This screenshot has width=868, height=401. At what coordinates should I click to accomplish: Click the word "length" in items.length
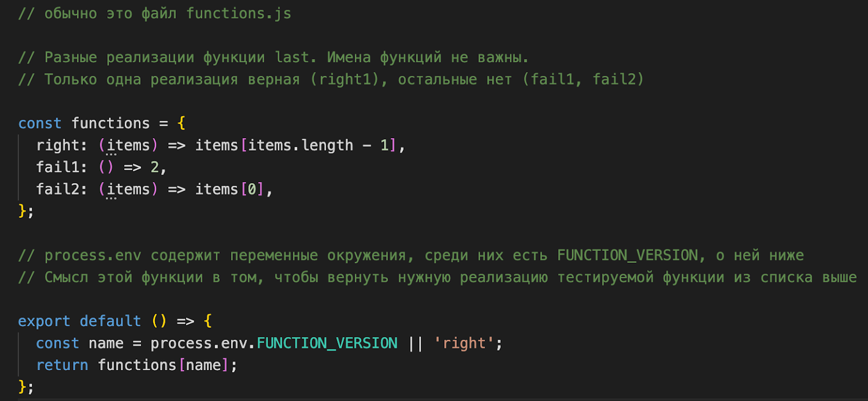point(327,145)
